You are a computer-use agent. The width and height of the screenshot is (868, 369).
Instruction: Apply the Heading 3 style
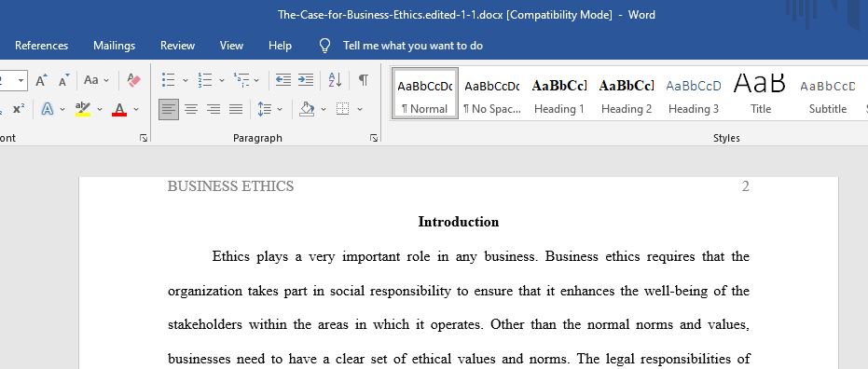click(x=693, y=93)
